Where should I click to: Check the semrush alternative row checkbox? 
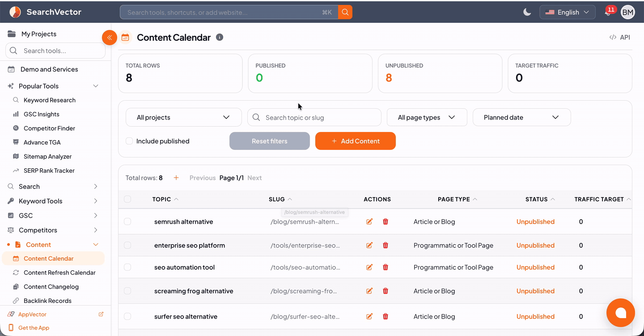click(127, 221)
